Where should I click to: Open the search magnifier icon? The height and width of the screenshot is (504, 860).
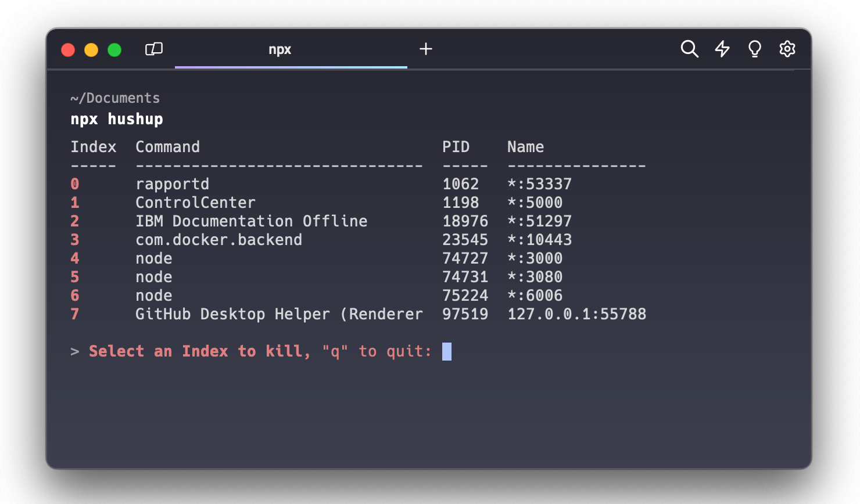pyautogui.click(x=689, y=49)
